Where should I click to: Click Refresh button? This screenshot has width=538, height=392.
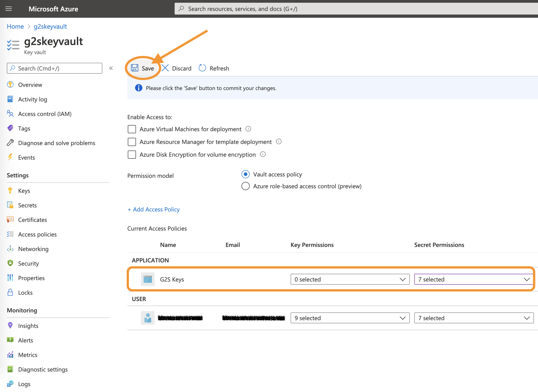click(x=214, y=68)
